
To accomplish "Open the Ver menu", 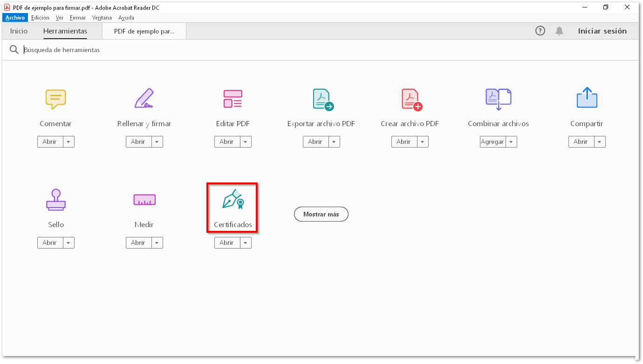I will (x=60, y=18).
